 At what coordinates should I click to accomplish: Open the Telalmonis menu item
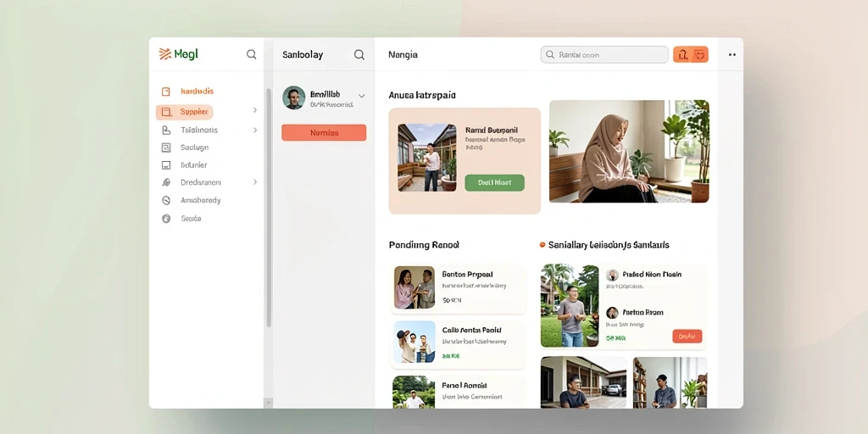198,130
